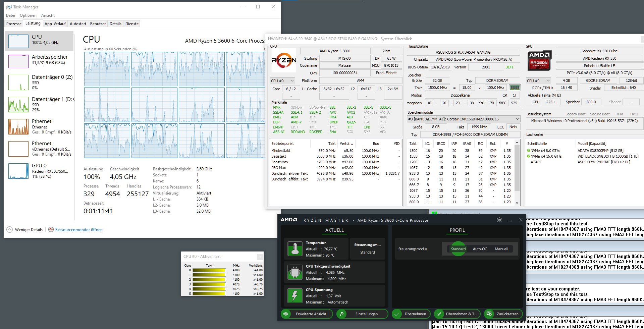Screen dimensions: 644x329
Task: Click the Erweiterte Ansicht button in Ryzen Master
Action: 307,314
